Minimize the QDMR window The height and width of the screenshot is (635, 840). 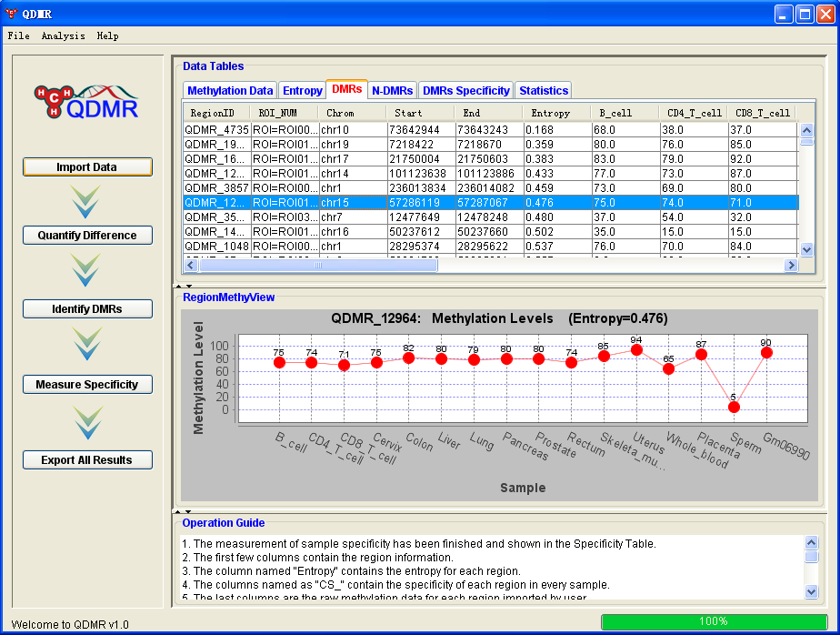784,14
